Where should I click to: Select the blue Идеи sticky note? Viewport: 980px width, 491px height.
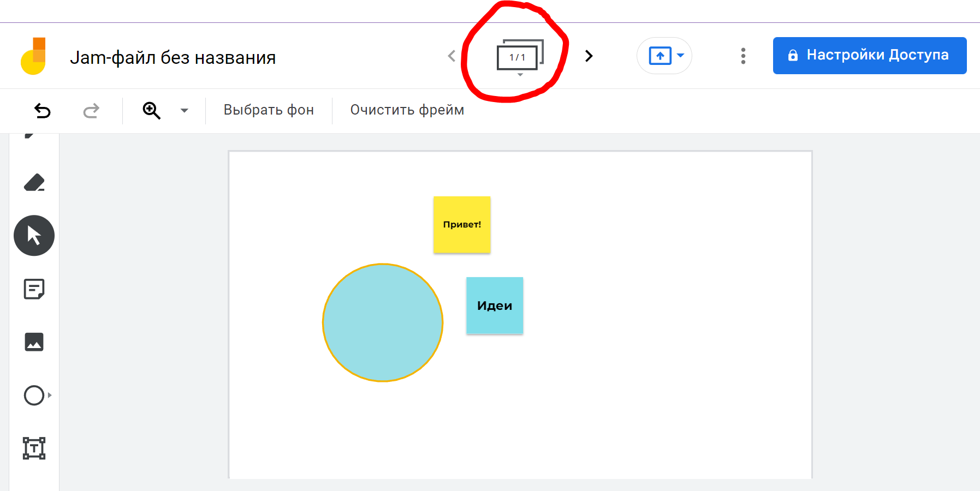coord(495,306)
